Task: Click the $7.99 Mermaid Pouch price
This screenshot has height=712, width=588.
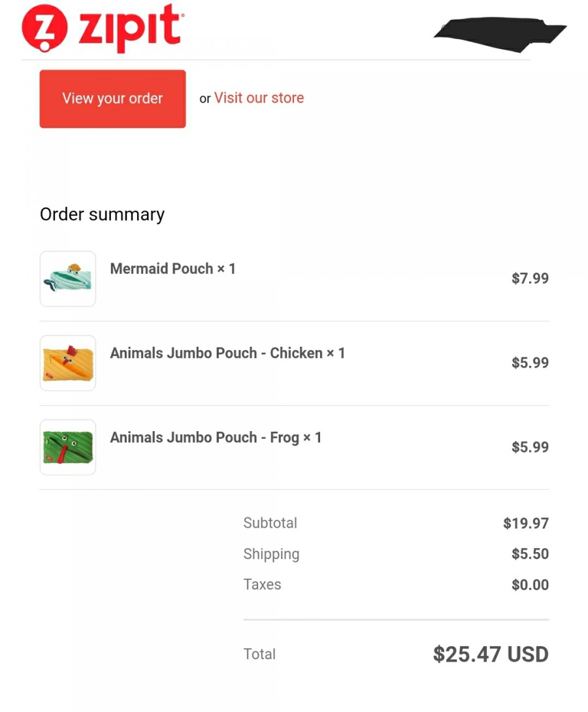Action: tap(530, 278)
